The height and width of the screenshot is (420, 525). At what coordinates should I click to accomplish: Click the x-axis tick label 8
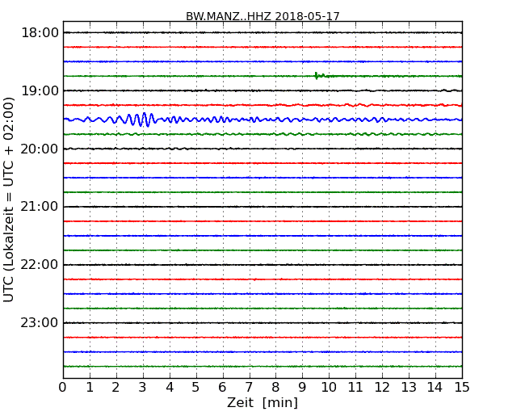(x=276, y=388)
